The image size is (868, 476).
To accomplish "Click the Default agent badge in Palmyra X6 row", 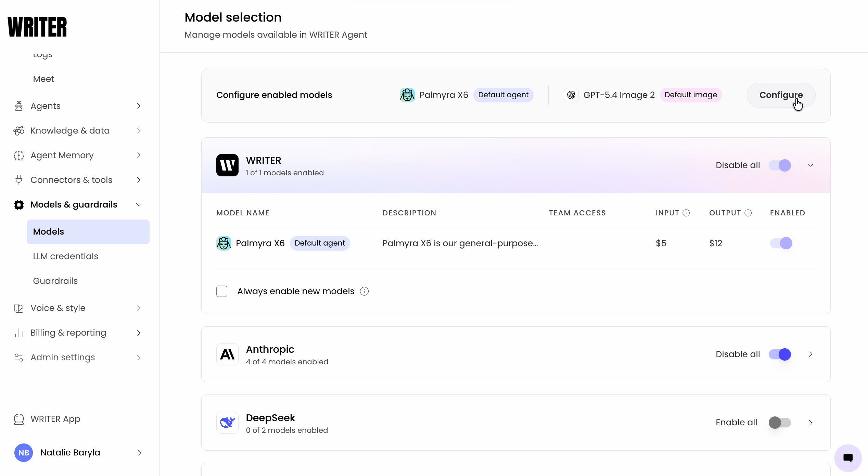I will (x=320, y=243).
